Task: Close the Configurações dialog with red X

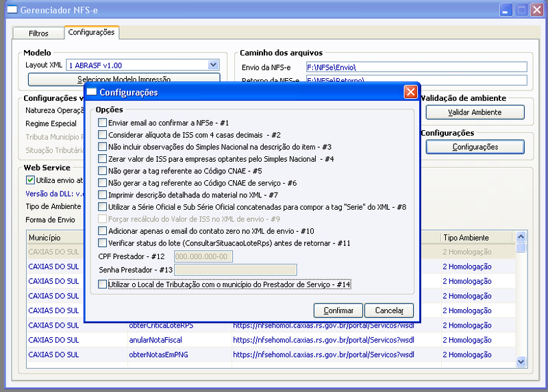Action: click(x=410, y=92)
